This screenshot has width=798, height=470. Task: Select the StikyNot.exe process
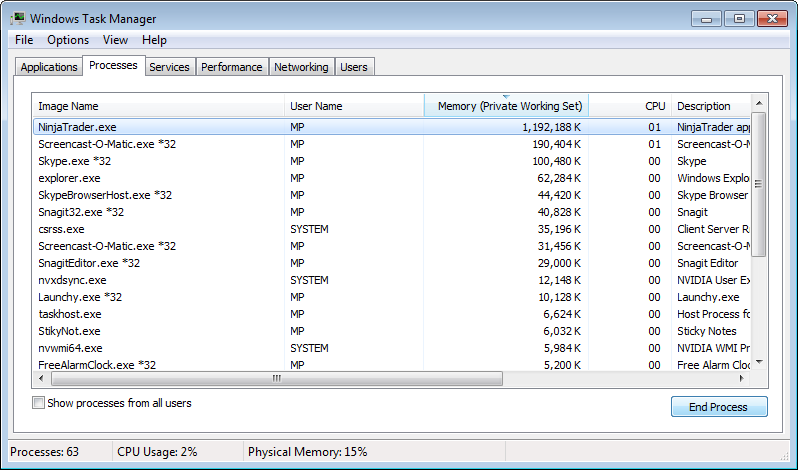392,331
